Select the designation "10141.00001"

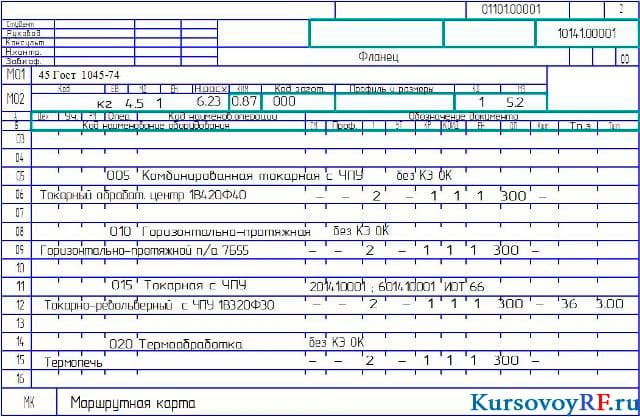pyautogui.click(x=587, y=33)
